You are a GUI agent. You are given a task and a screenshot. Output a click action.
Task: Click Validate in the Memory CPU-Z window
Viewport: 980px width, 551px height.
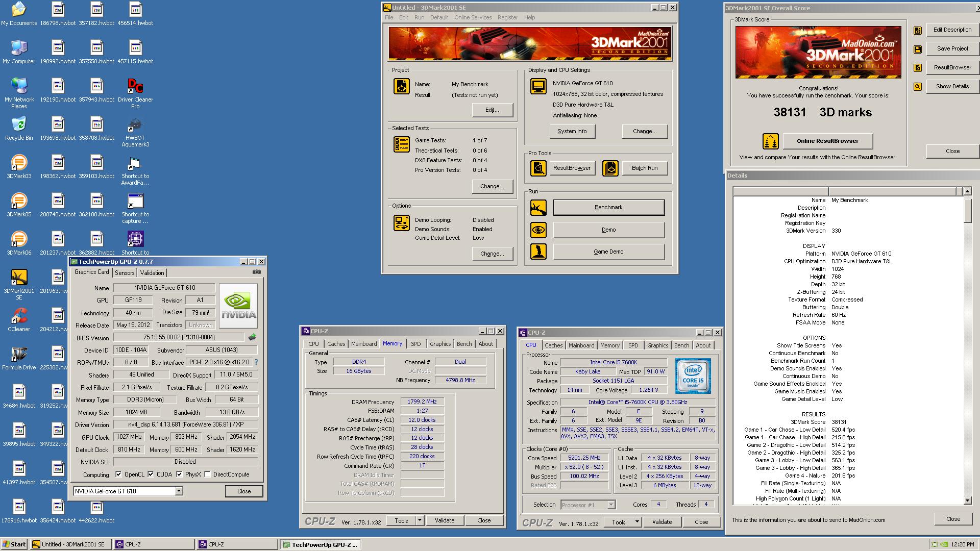(444, 520)
